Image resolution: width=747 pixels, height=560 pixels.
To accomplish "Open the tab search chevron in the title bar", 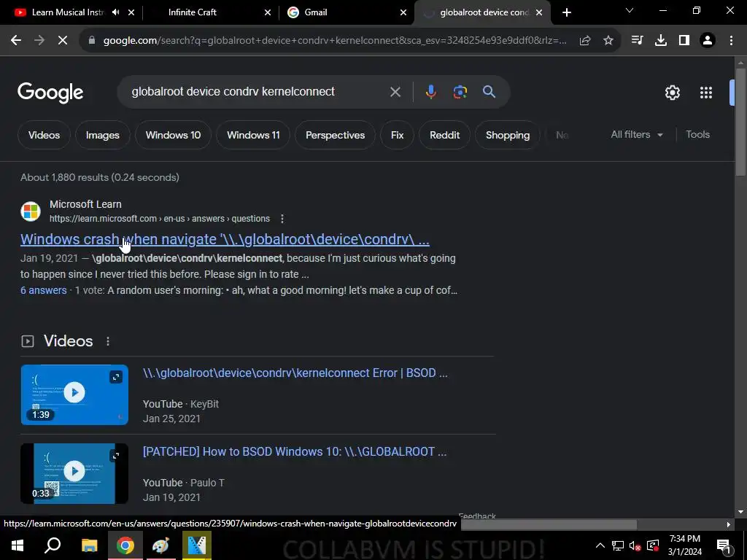I will point(630,10).
